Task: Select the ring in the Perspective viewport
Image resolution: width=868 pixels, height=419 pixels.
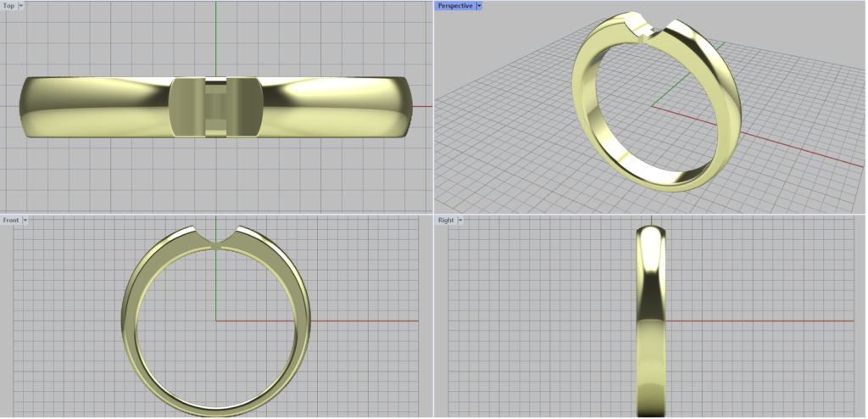Action: click(x=585, y=127)
